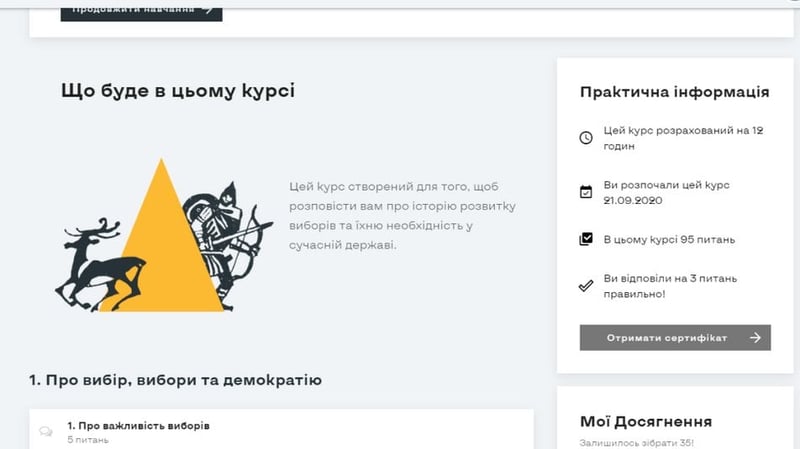Click the Практична інформація heading
Image resolution: width=800 pixels, height=449 pixels.
point(674,92)
